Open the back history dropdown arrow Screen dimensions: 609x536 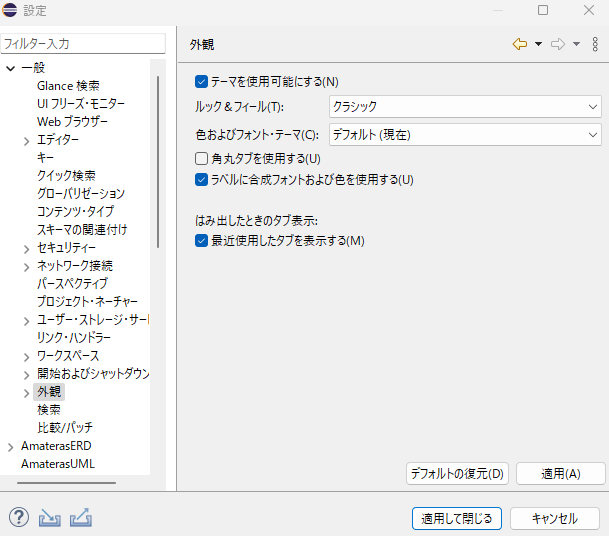click(x=538, y=44)
